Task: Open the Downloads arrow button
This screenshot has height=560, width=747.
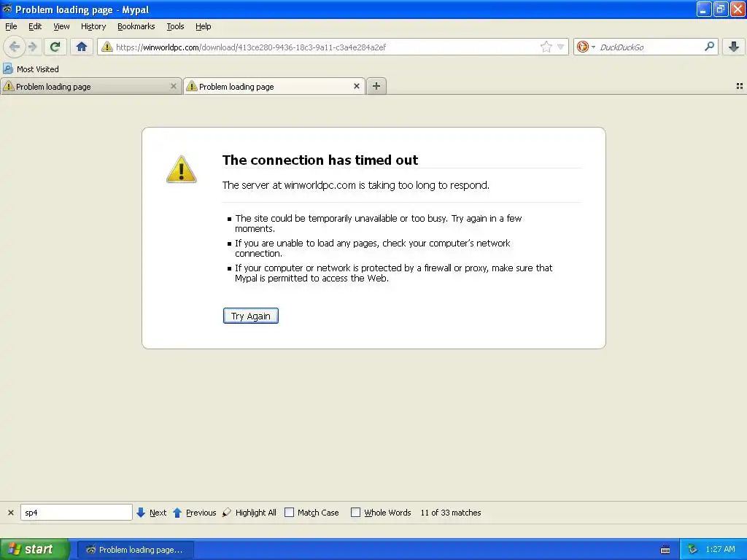Action: [734, 47]
